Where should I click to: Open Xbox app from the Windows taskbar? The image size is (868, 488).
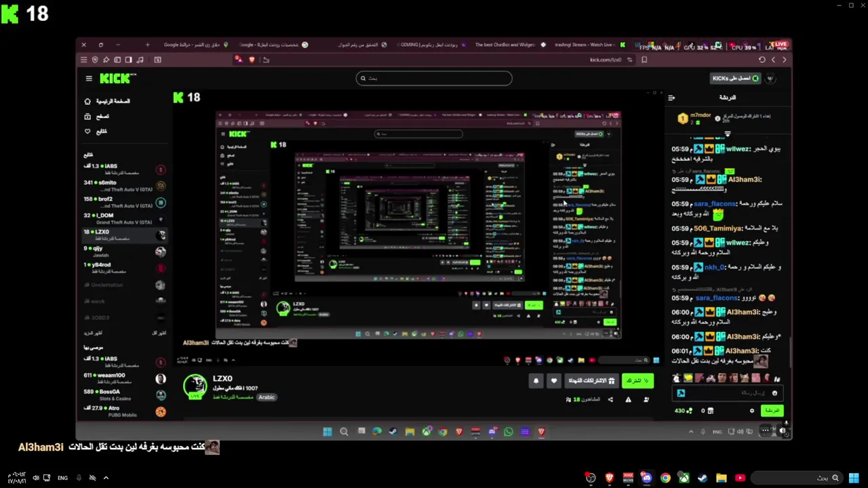(684, 478)
